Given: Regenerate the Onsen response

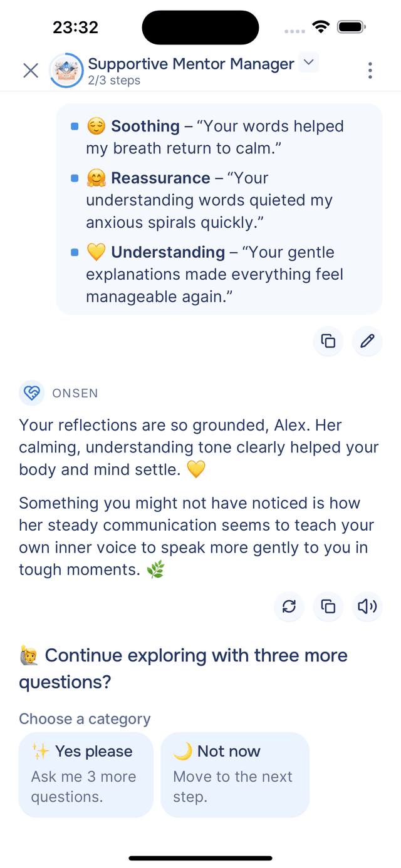Looking at the screenshot, I should [x=289, y=606].
